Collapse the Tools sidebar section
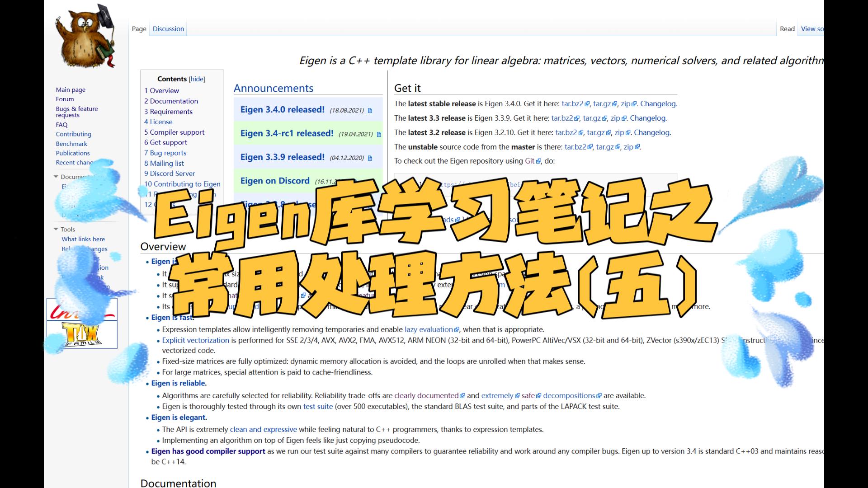The width and height of the screenshot is (868, 488). [57, 229]
